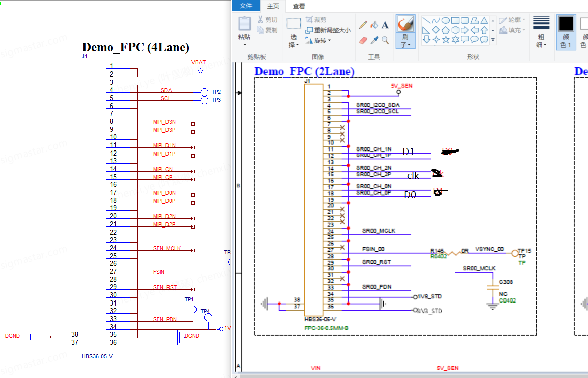Click the rectangular Select tool

coord(294,32)
